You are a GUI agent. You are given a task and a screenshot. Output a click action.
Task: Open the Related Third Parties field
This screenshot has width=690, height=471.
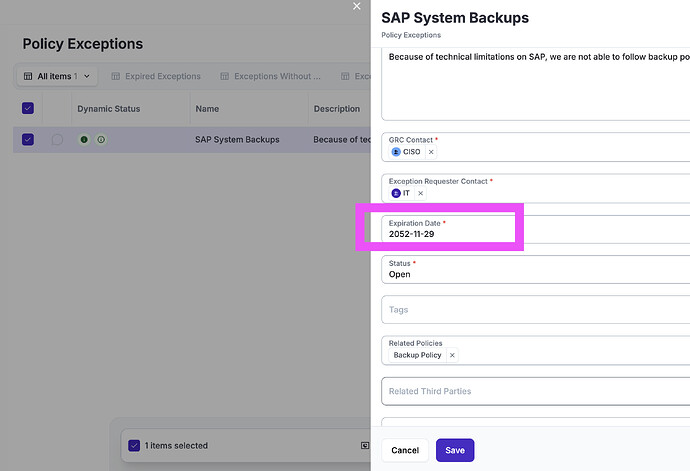[535, 391]
